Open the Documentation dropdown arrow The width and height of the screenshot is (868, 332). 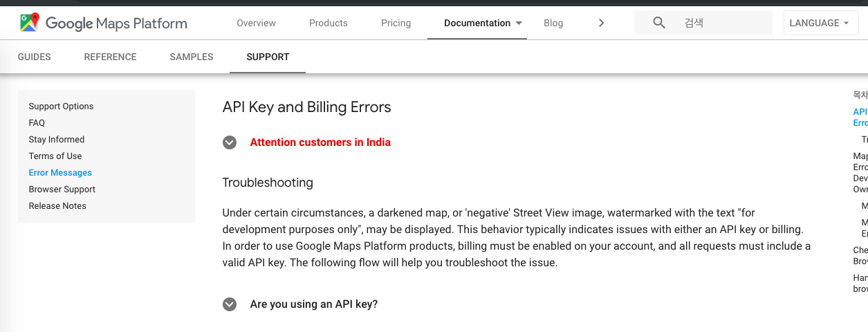[x=519, y=23]
